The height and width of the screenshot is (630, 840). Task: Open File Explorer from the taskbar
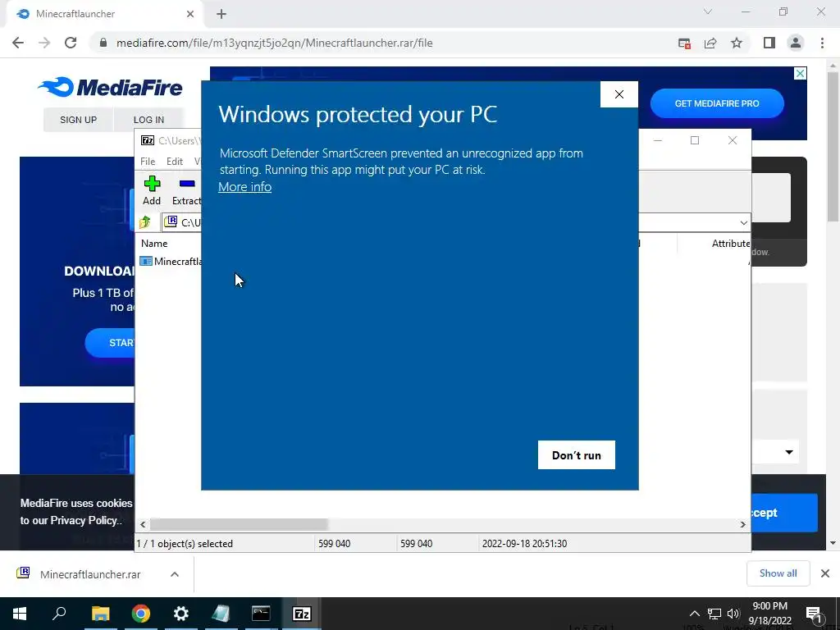(x=100, y=614)
